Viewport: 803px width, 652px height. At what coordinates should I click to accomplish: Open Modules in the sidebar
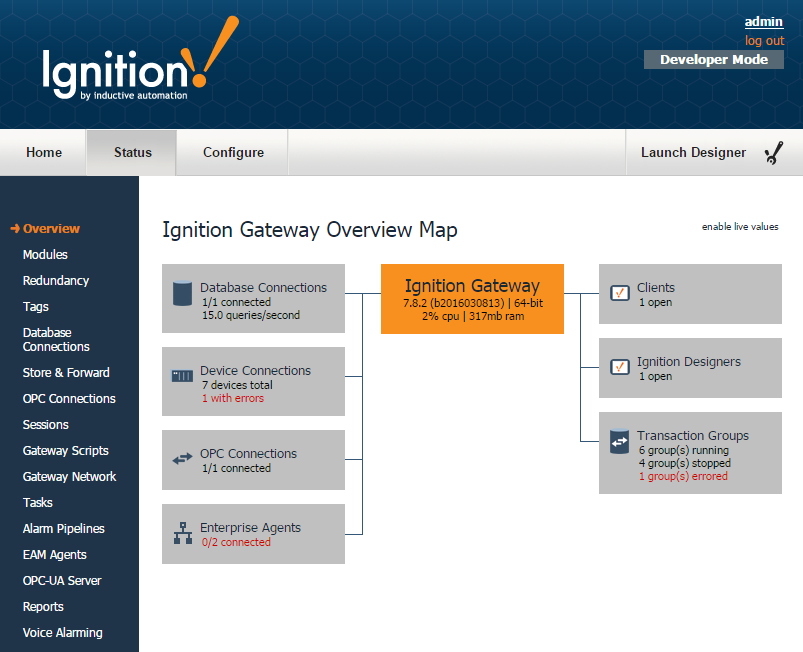pyautogui.click(x=45, y=255)
